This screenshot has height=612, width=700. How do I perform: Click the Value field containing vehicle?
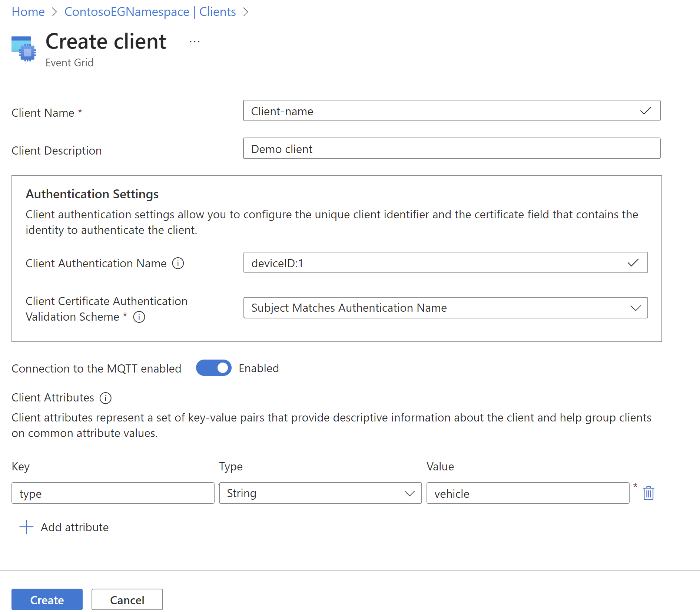click(527, 493)
